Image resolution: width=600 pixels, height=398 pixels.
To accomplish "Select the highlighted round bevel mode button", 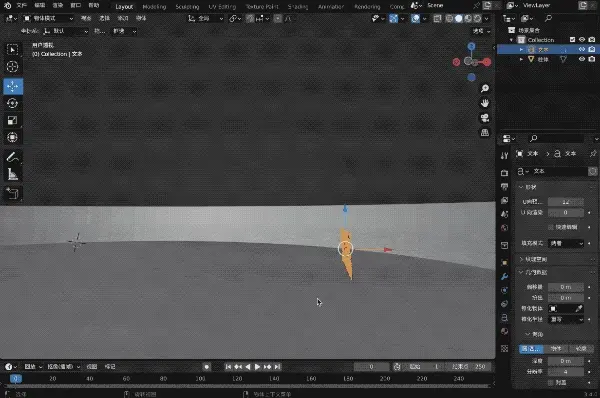I will pos(531,349).
